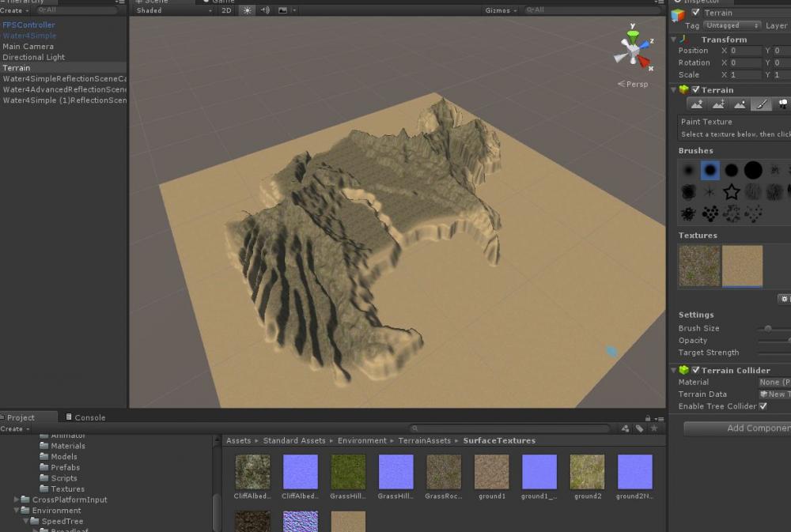
Task: Select the Paint Height terrain tool
Action: click(718, 104)
